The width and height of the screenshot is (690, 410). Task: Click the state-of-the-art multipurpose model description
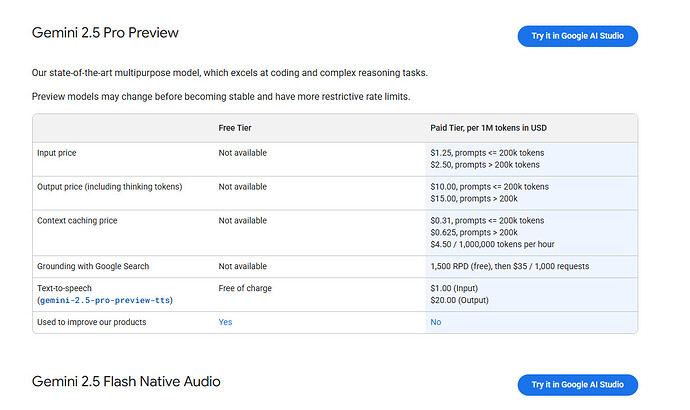tap(230, 73)
